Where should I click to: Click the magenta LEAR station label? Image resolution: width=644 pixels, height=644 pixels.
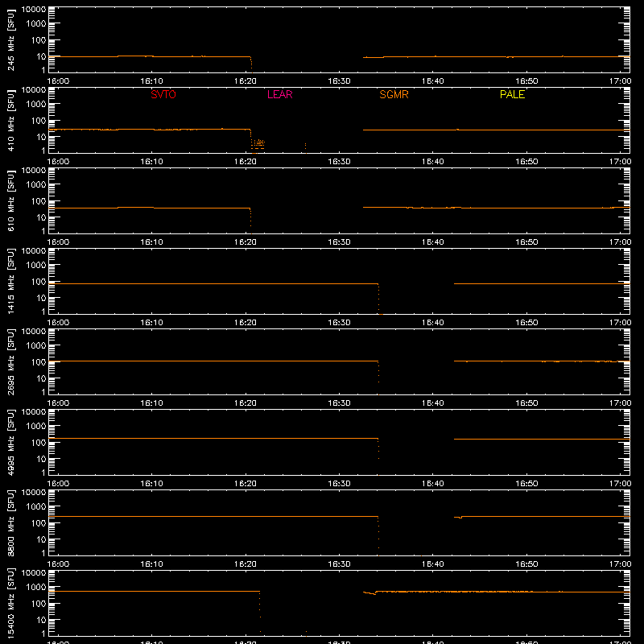[x=279, y=94]
